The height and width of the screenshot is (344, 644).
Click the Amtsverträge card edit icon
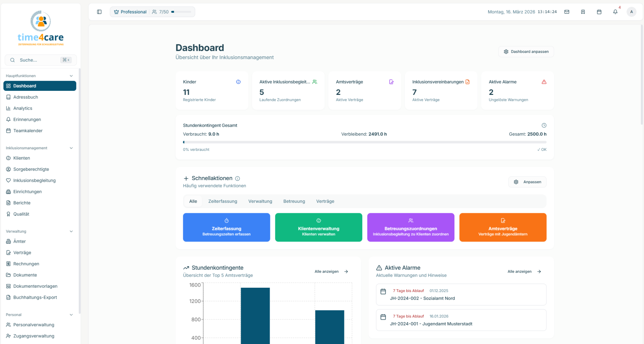(391, 82)
